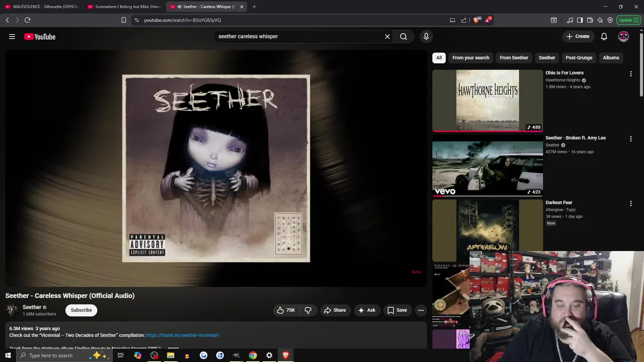644x362 pixels.
Task: Close the Seether - Careless Whisper tab
Action: [x=242, y=7]
